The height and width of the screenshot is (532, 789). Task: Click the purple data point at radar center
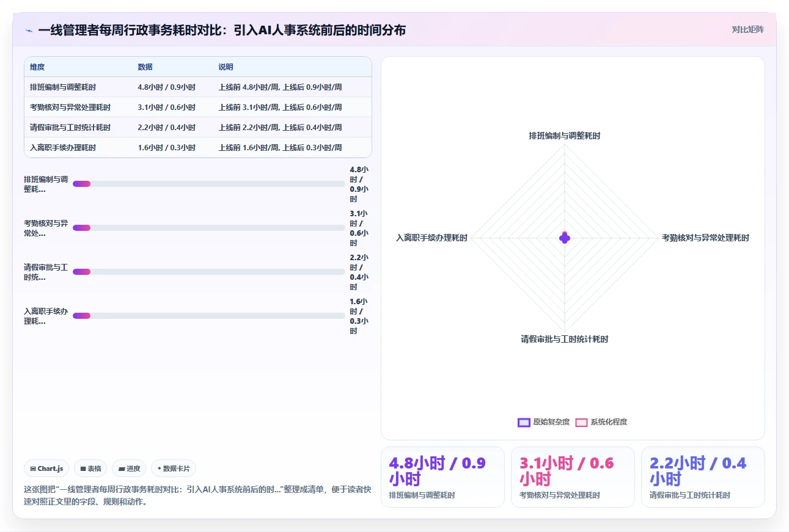pos(565,238)
